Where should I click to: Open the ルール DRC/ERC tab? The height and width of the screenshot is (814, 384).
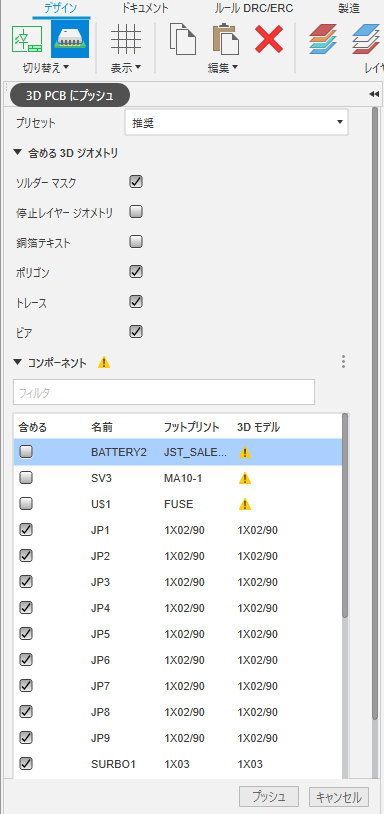coord(254,8)
